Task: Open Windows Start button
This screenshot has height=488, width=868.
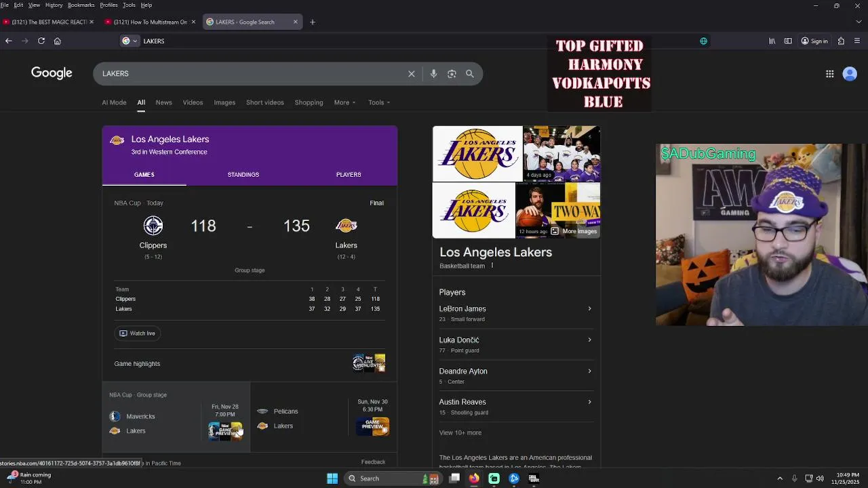Action: [x=332, y=479]
